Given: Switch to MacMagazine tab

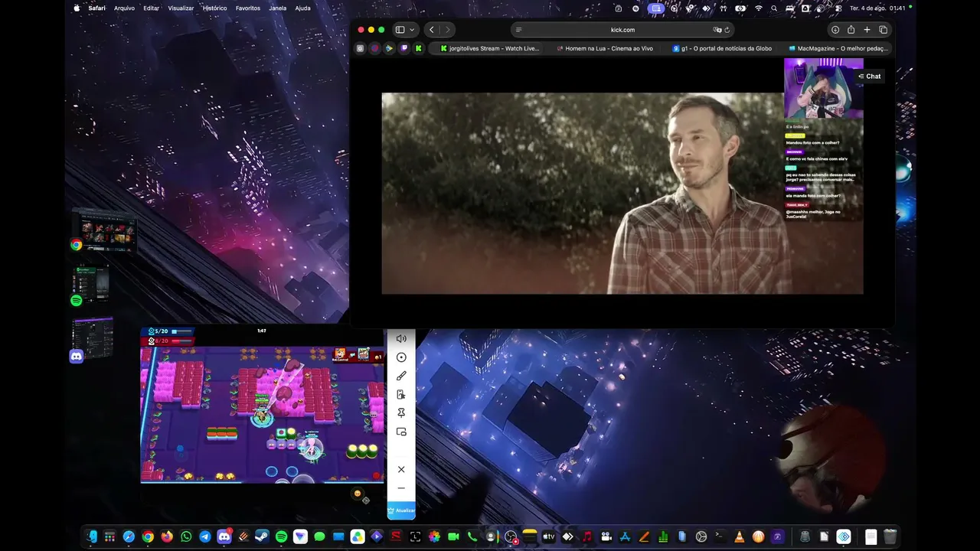Looking at the screenshot, I should click(838, 48).
